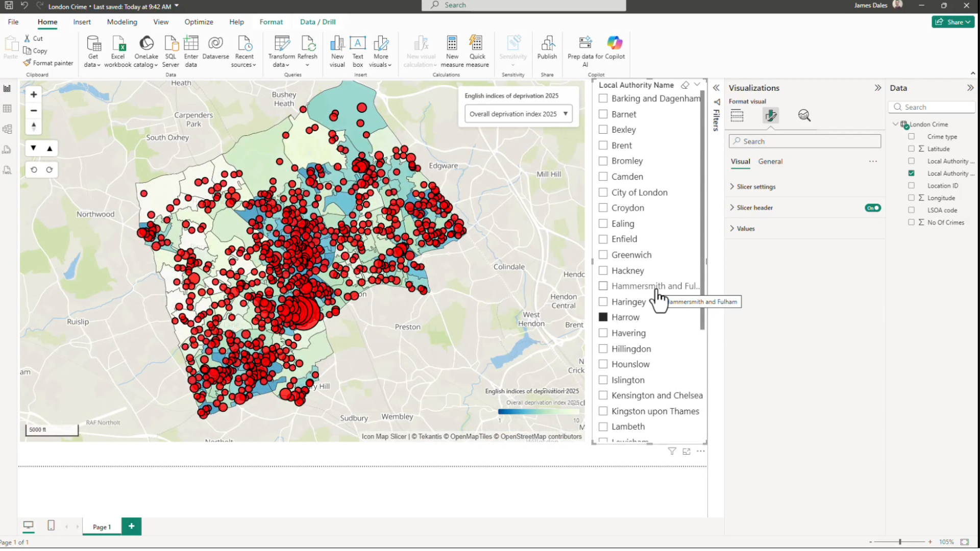The image size is (980, 551).
Task: Collapse the London Crime table in Data pane
Action: [895, 124]
